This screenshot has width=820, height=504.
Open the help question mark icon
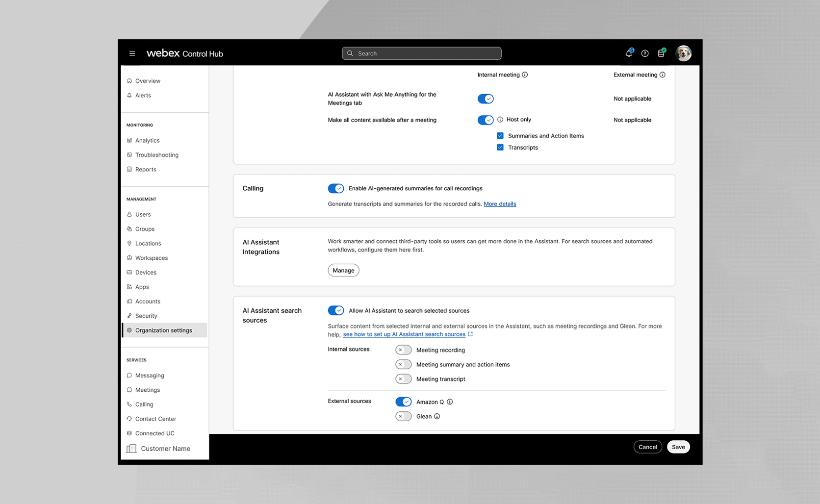point(645,53)
